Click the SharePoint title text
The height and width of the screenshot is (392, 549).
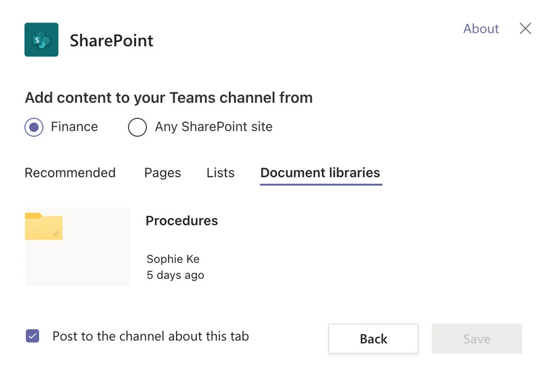click(111, 40)
